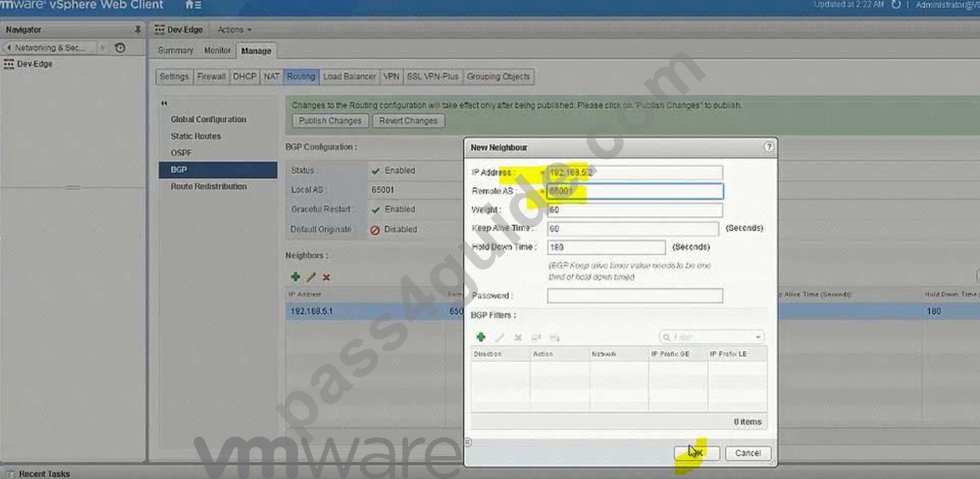Click the Publish Changes button

pos(330,120)
